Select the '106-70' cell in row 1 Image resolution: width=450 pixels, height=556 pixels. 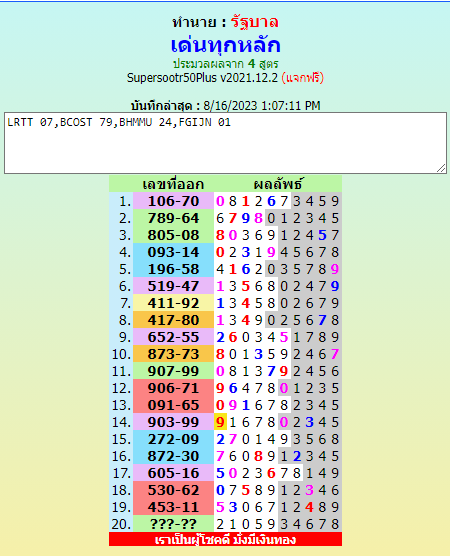[173, 201]
